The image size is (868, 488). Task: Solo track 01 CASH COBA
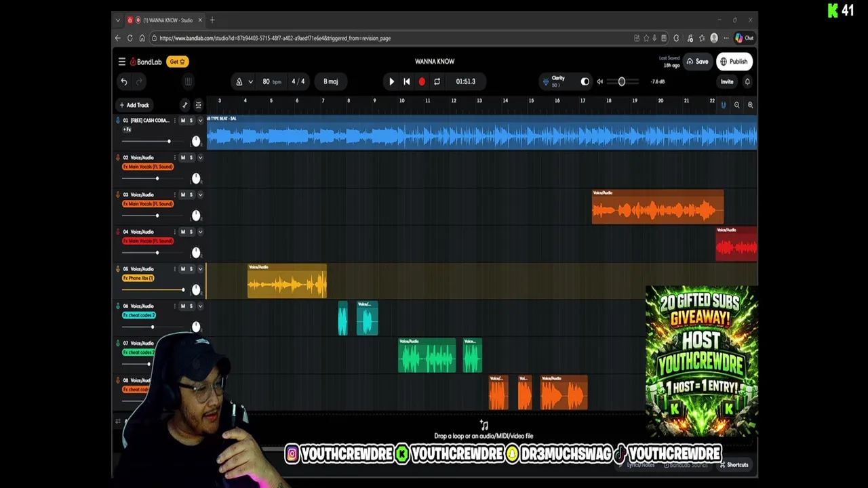point(191,121)
